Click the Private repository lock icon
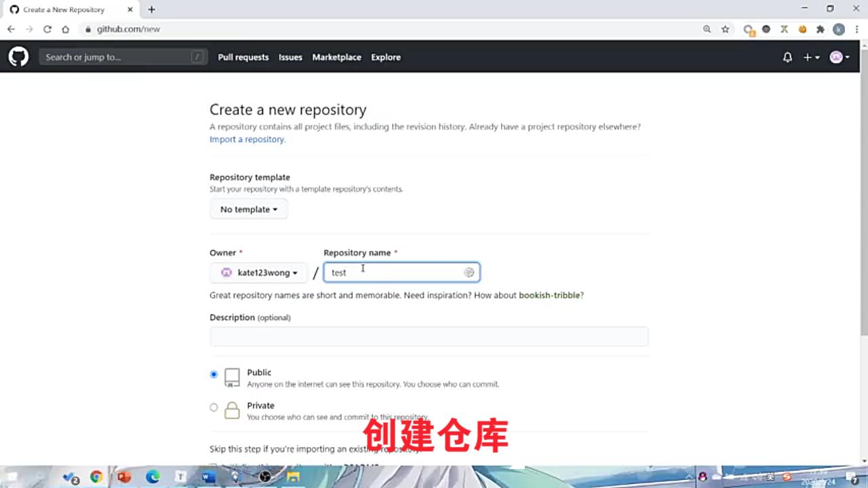Screen dimensions: 868x488 click(232, 410)
